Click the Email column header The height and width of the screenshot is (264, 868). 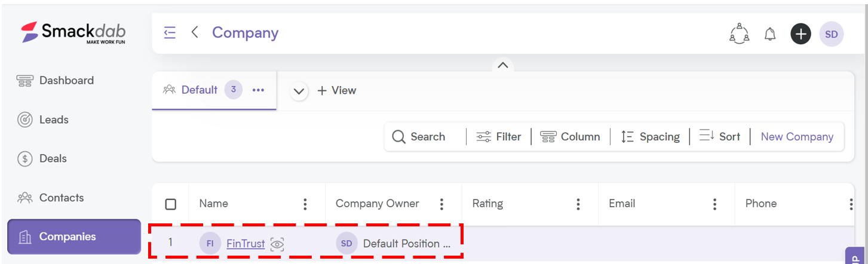point(622,204)
